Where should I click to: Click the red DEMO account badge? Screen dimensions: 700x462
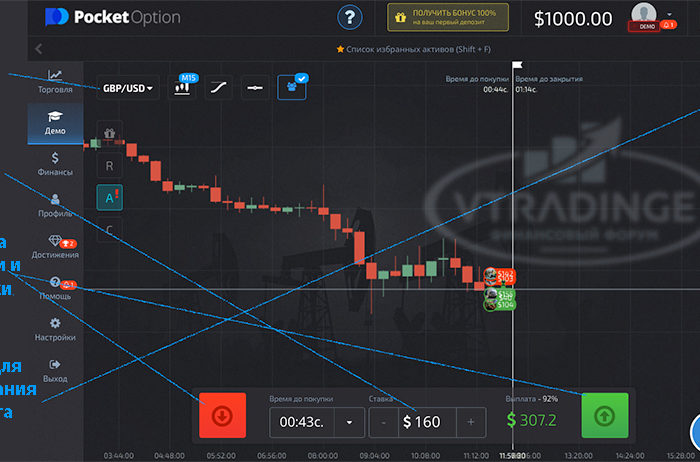644,26
